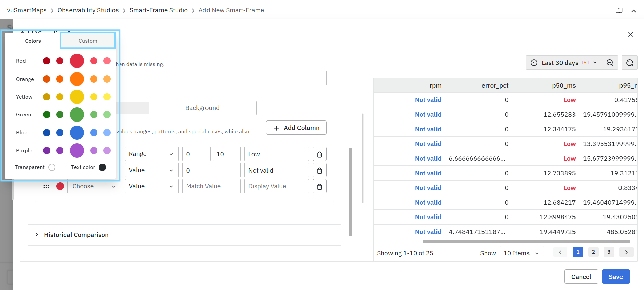Pick the darkest purple swatch
The width and height of the screenshot is (644, 290).
coord(47,150)
